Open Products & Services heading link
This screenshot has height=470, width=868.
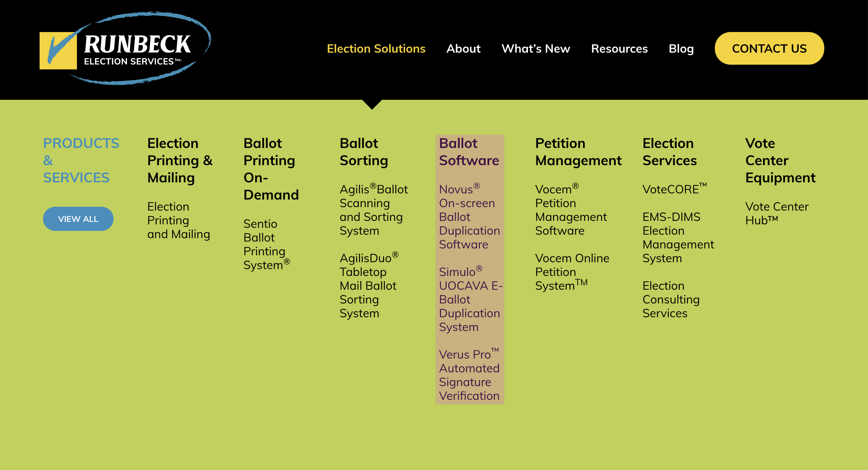81,160
